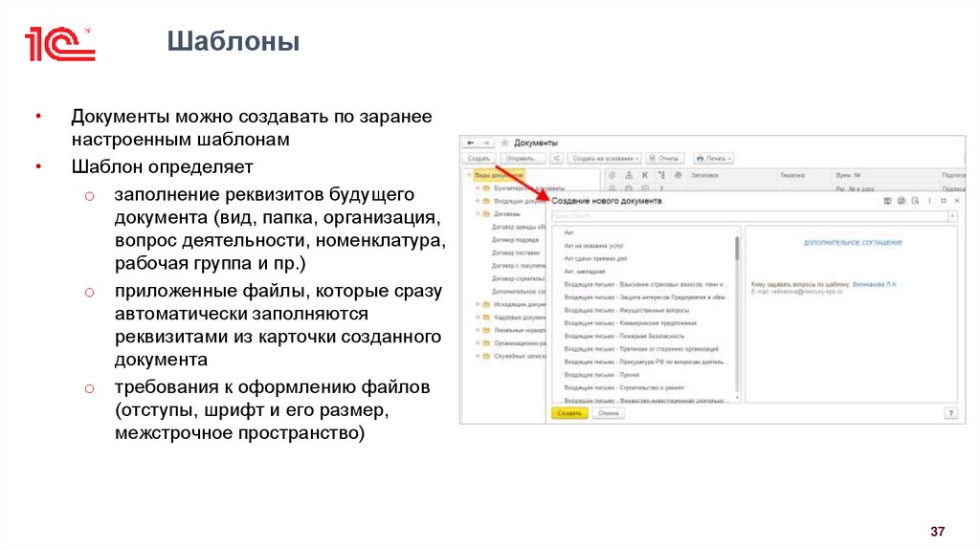This screenshot has width=980, height=549.
Task: Click the preview magnifier icon in dialog title
Action: pos(915,201)
